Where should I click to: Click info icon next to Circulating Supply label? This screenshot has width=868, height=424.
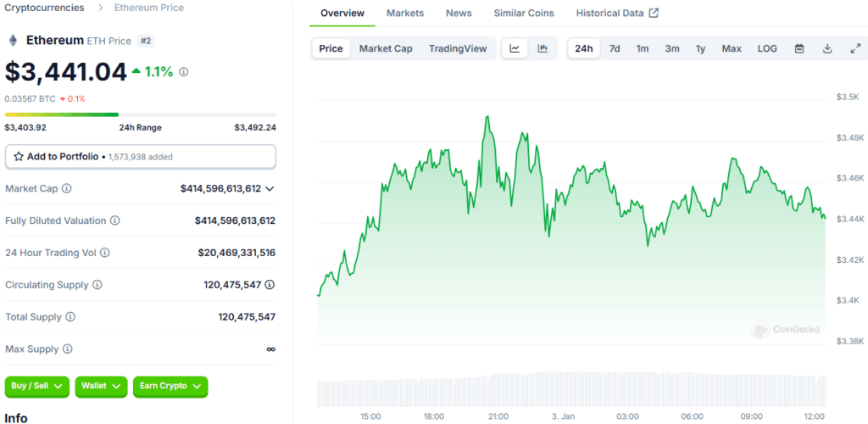[97, 285]
